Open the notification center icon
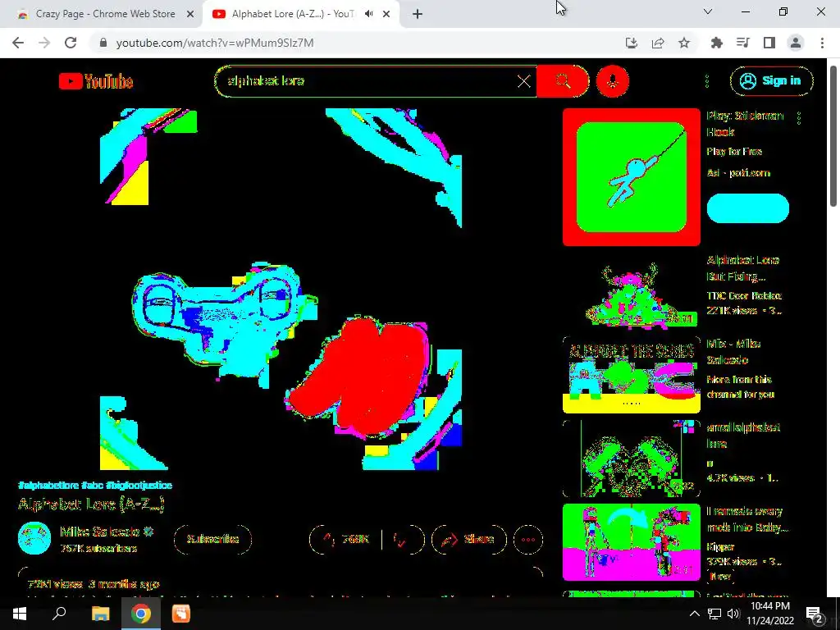The height and width of the screenshot is (630, 840). (x=814, y=614)
